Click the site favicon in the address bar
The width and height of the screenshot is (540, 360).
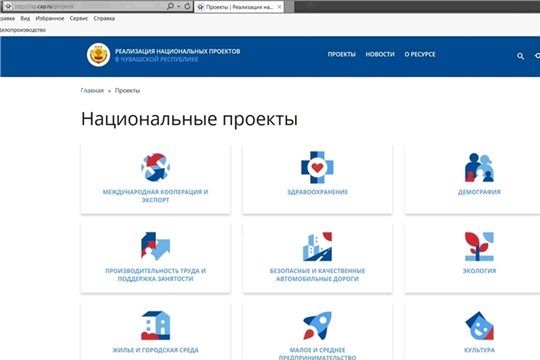[x=8, y=6]
